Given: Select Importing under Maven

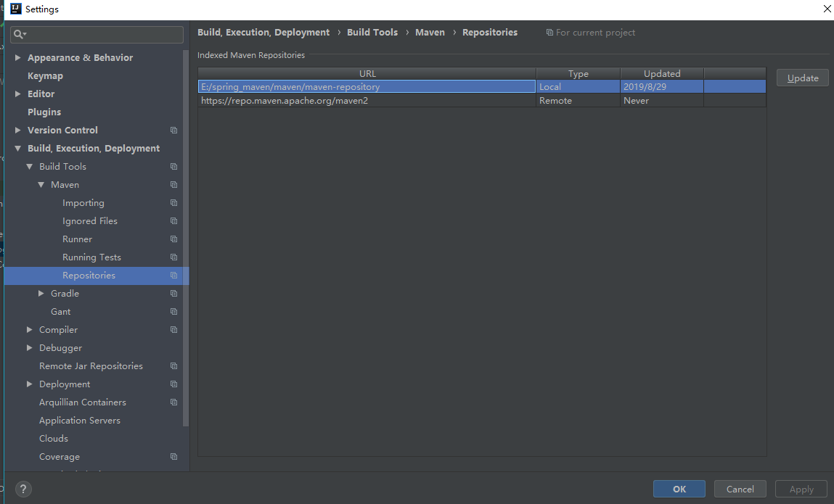Looking at the screenshot, I should pyautogui.click(x=83, y=202).
